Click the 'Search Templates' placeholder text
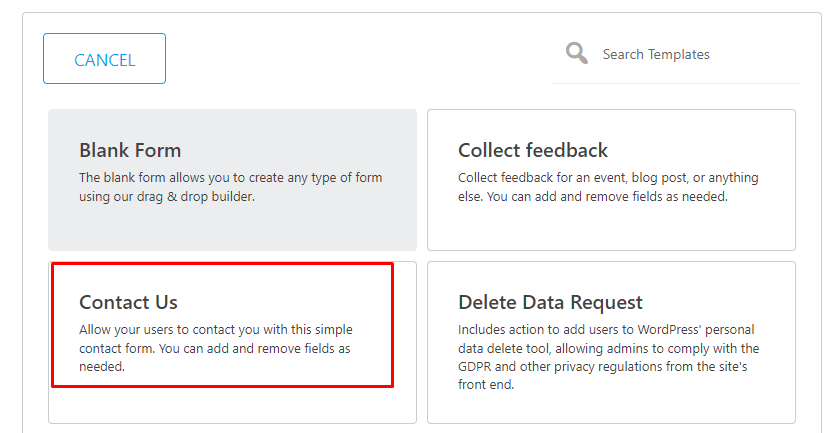The image size is (840, 433). pos(656,55)
